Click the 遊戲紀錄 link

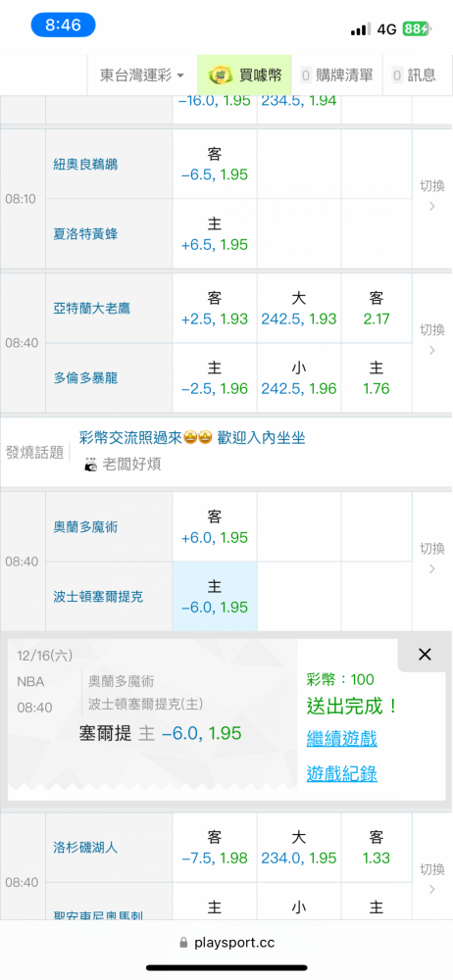click(x=341, y=774)
